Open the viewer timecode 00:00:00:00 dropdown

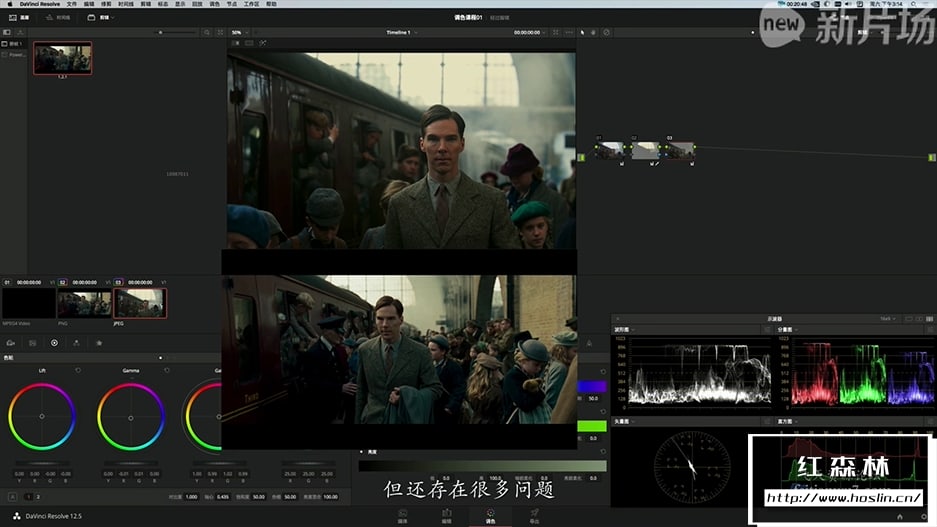tap(529, 32)
